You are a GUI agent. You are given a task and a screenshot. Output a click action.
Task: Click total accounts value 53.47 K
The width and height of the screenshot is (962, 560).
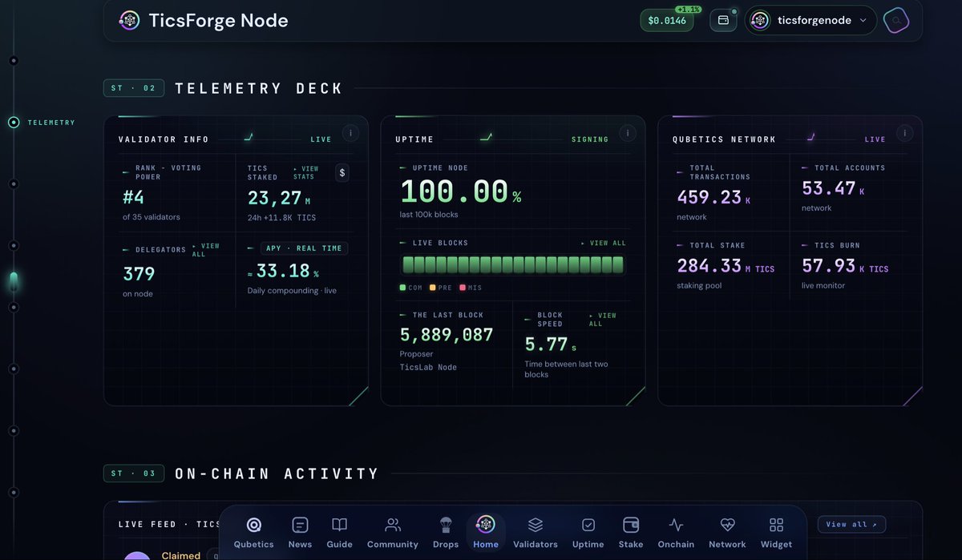833,188
